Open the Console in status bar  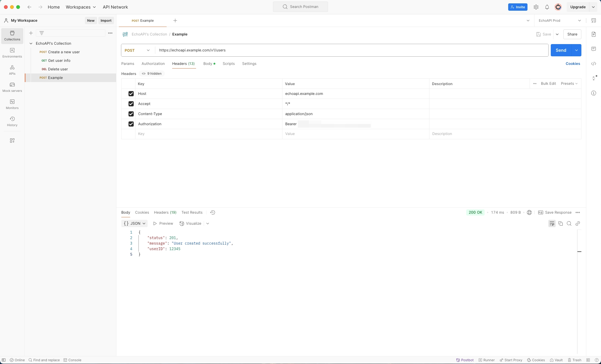pos(72,360)
